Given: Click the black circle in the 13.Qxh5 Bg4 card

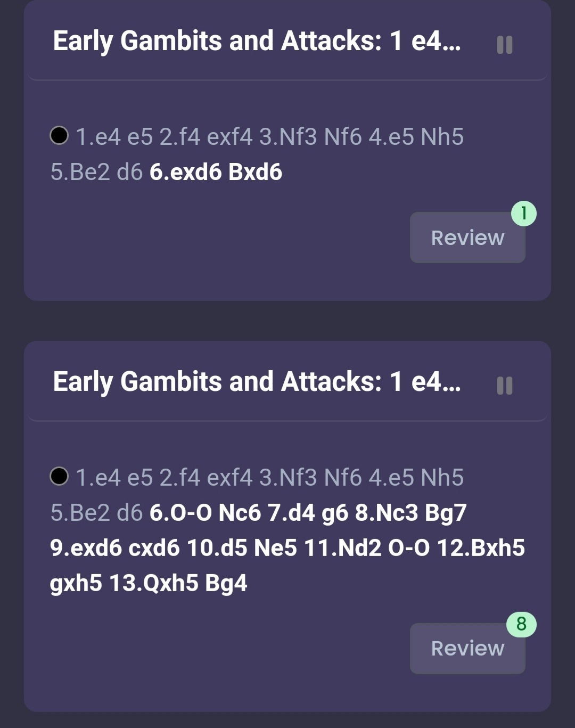Looking at the screenshot, I should coord(59,476).
